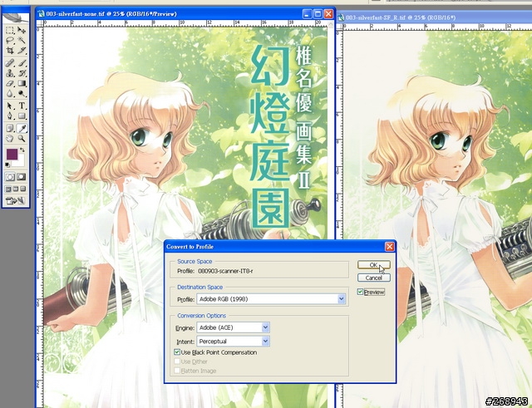Select the Gradient tool
The image size is (532, 408).
click(22, 83)
